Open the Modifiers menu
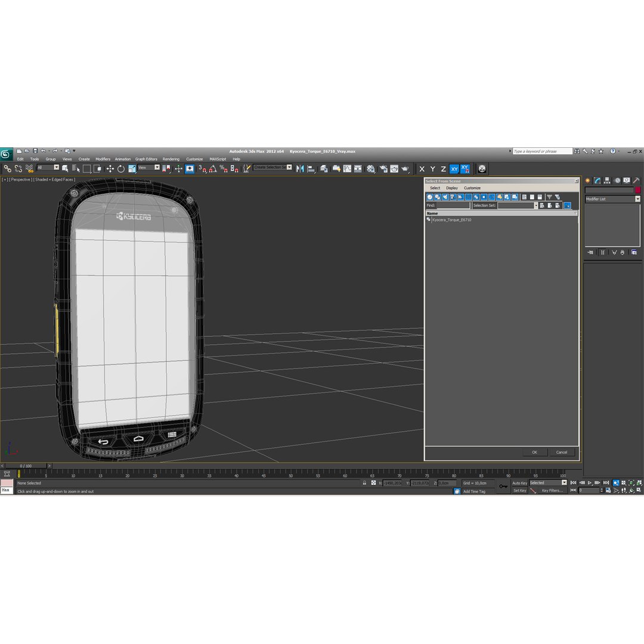This screenshot has width=644, height=644. (x=103, y=159)
